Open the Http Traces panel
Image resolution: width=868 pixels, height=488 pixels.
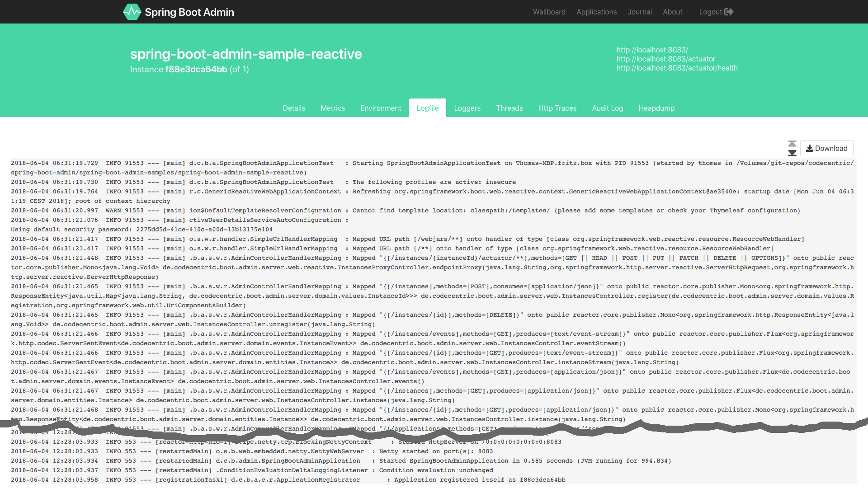click(557, 108)
